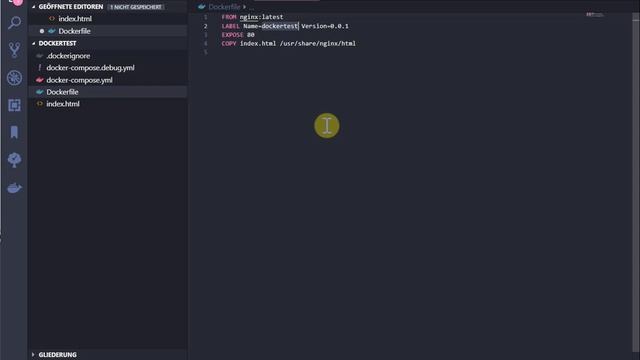Click the unsaved dot beside open Dockerfile
This screenshot has width=640, height=360.
pyautogui.click(x=42, y=31)
